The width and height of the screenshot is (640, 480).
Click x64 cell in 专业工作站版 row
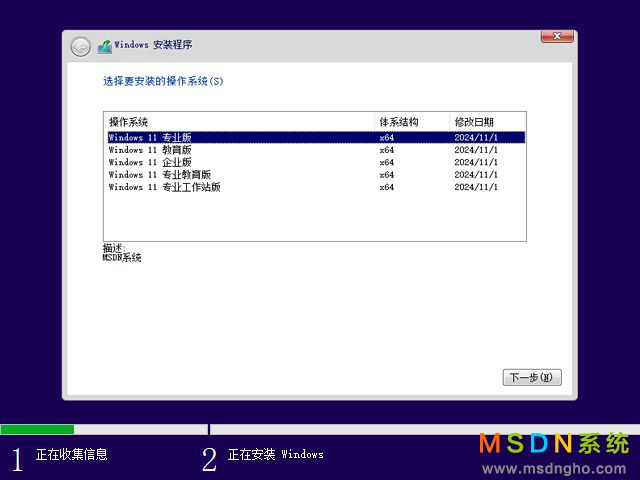point(387,187)
